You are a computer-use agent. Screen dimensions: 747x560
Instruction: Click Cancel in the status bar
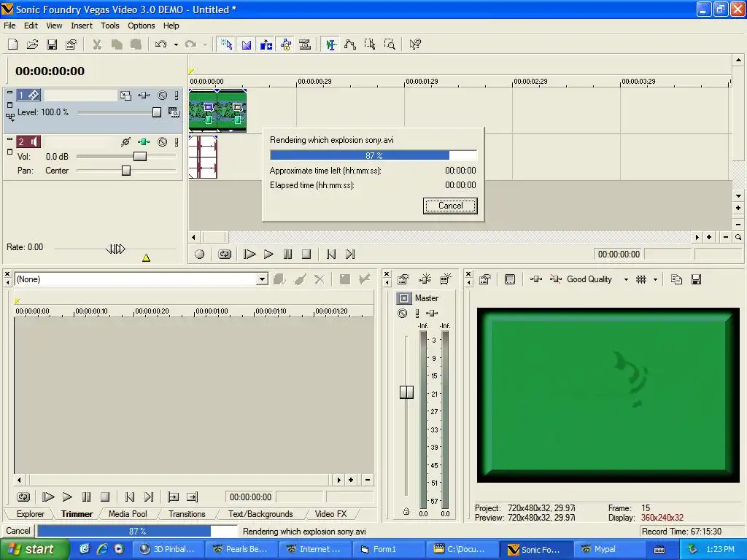point(18,531)
